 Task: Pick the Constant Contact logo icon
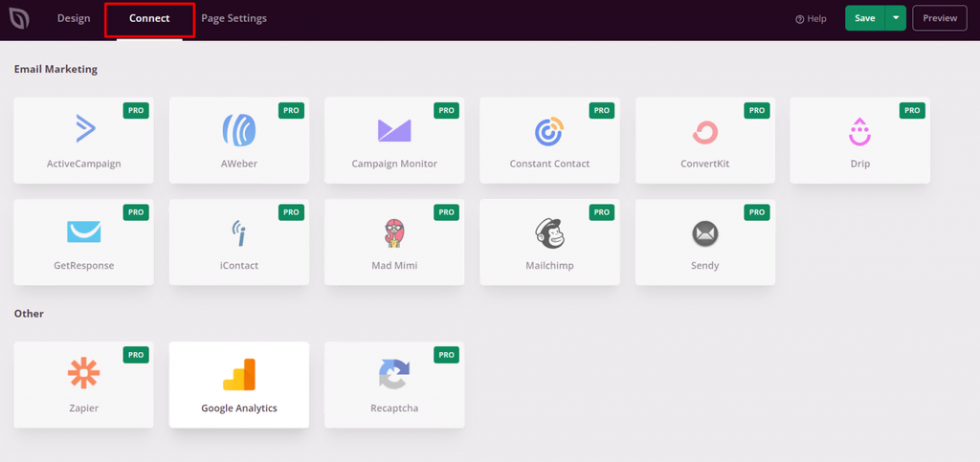click(x=549, y=131)
